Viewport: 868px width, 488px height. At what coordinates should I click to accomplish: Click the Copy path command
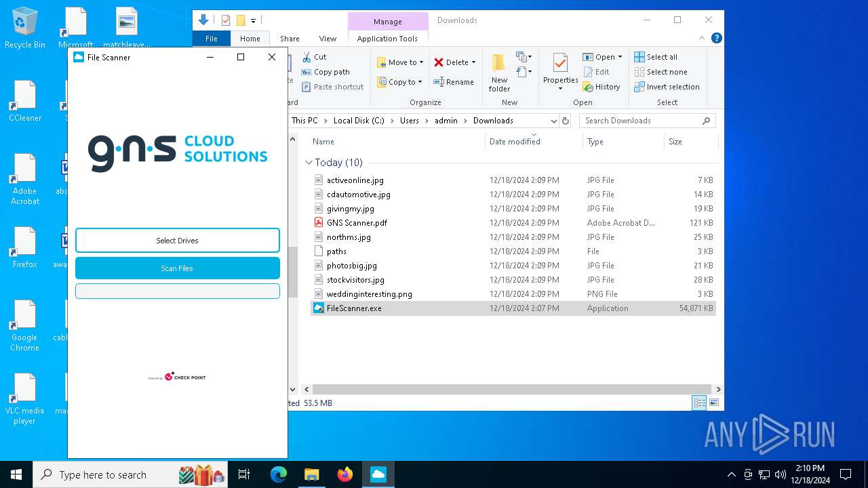pyautogui.click(x=325, y=72)
